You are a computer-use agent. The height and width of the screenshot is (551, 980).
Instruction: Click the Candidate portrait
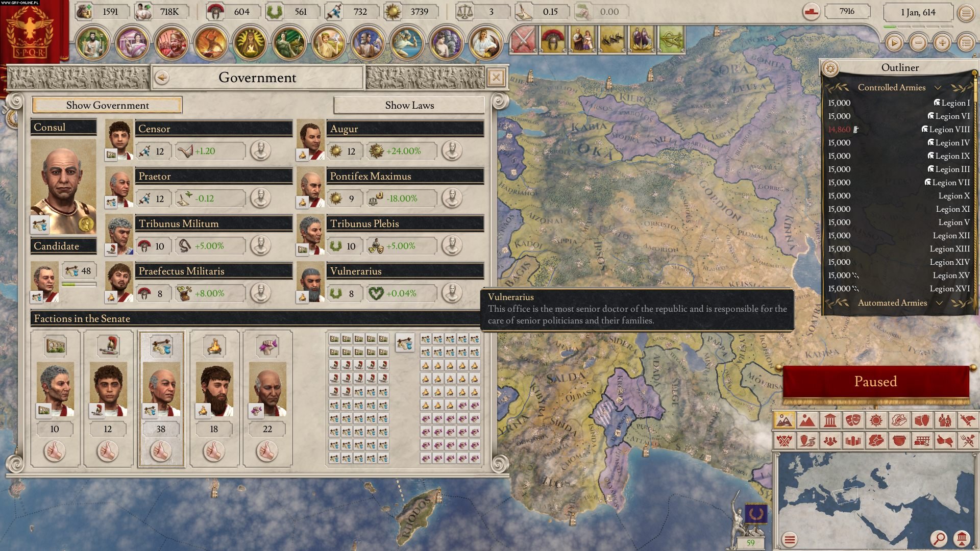(x=45, y=282)
